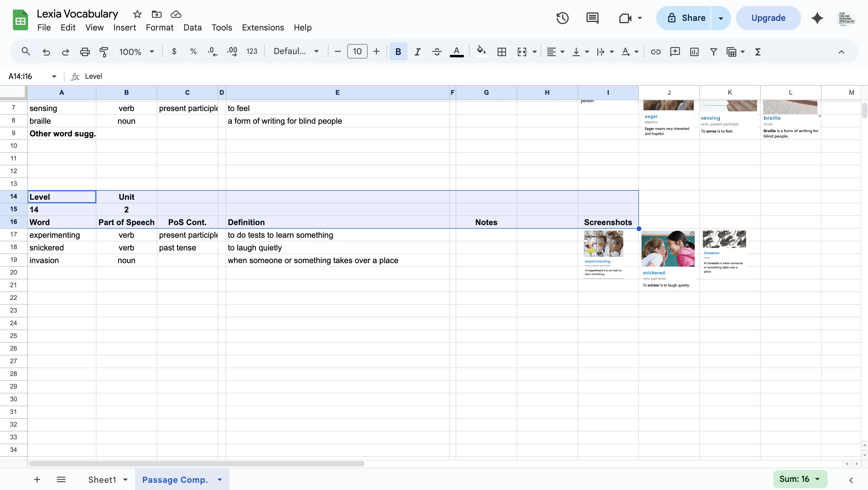Click the Upgrade button

[768, 17]
